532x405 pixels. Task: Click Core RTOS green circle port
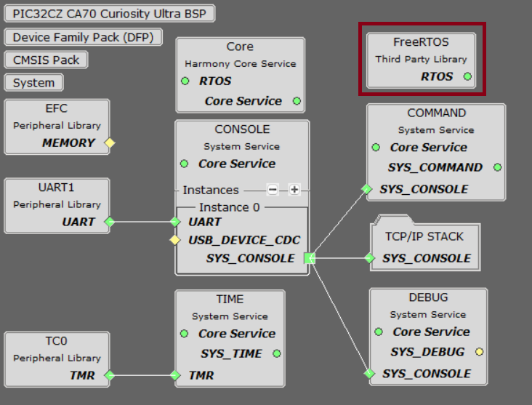pos(185,81)
